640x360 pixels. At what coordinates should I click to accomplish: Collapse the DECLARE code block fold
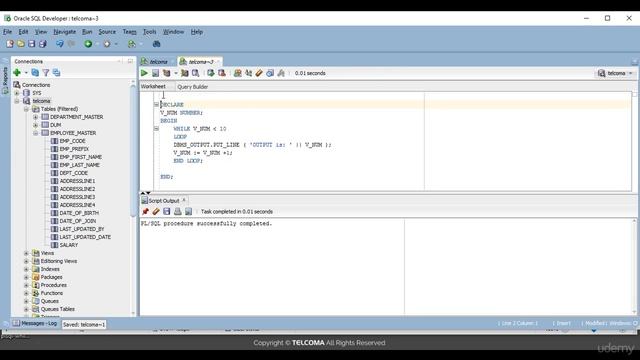pyautogui.click(x=156, y=104)
